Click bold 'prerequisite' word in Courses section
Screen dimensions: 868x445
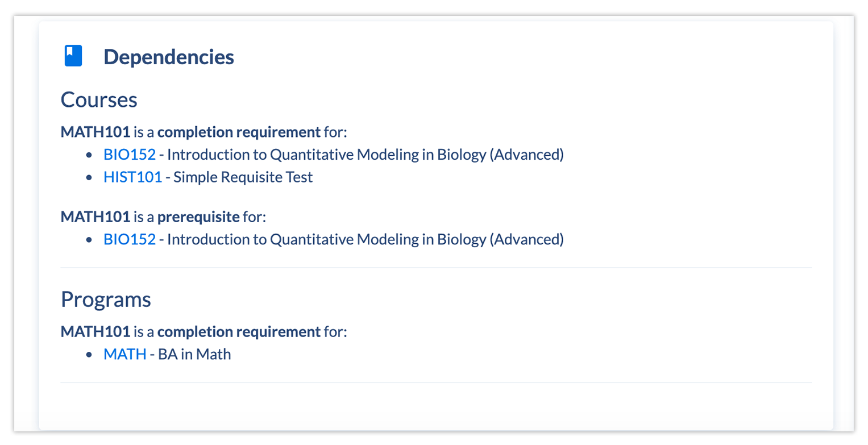point(198,217)
